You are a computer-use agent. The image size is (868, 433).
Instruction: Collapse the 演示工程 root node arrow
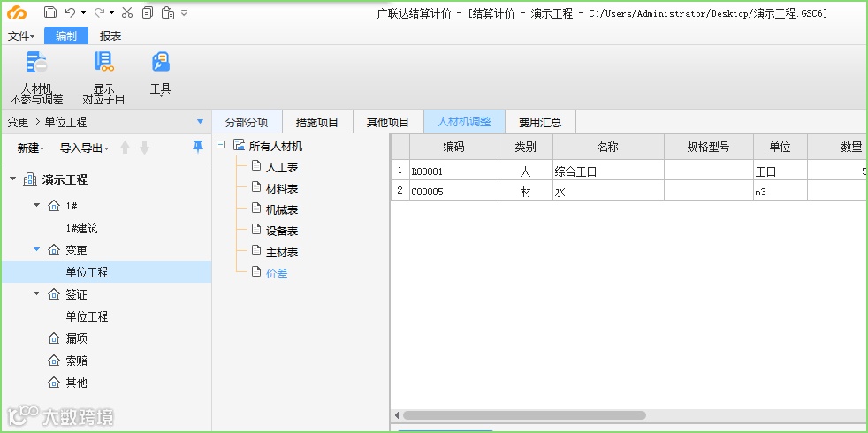(12, 179)
